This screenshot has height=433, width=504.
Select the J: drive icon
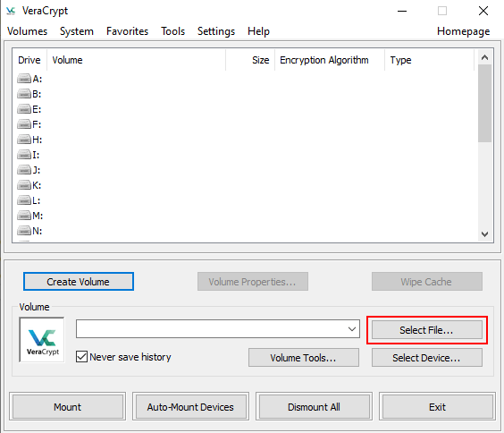click(24, 170)
